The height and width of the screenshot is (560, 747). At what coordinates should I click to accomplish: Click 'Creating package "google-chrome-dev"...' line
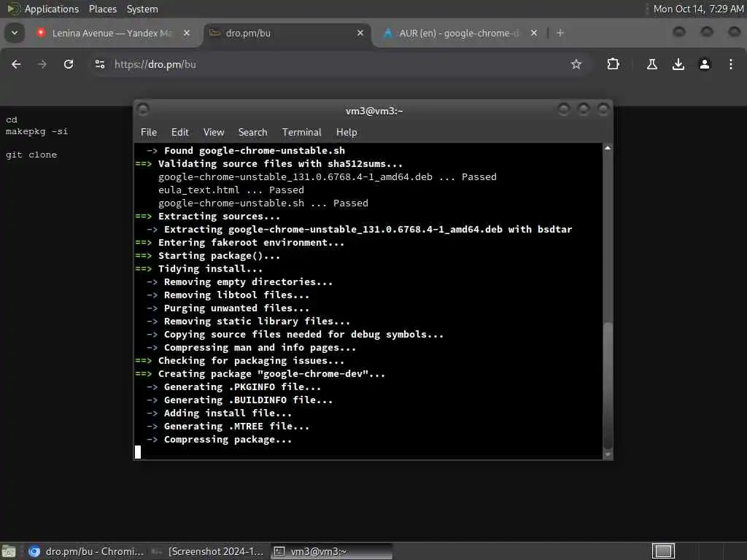point(271,374)
